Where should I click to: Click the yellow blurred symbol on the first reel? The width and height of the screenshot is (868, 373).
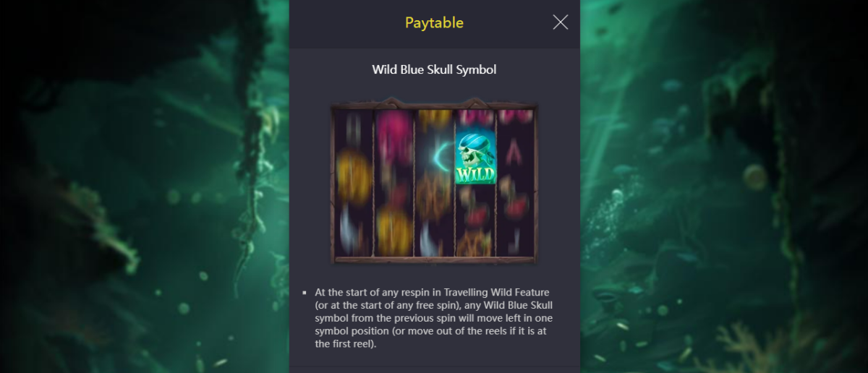[x=353, y=175]
